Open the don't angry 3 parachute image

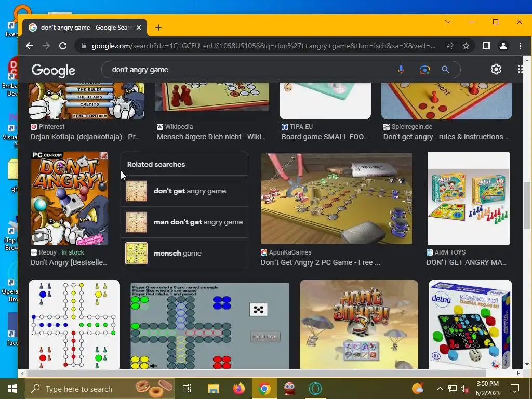click(x=359, y=324)
